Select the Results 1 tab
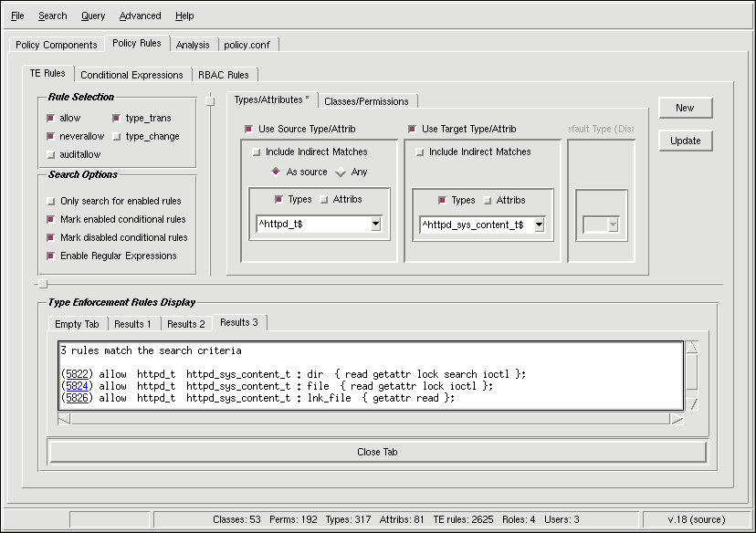 [134, 323]
